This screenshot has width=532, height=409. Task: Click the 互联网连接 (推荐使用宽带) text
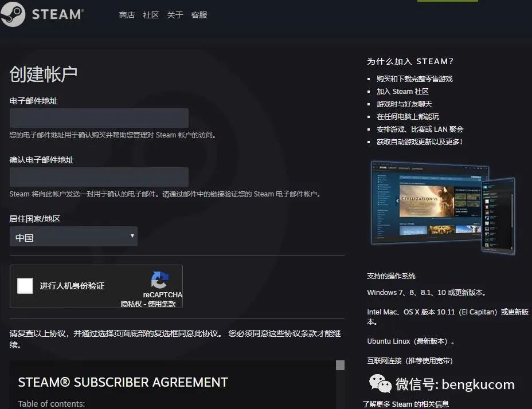(410, 360)
